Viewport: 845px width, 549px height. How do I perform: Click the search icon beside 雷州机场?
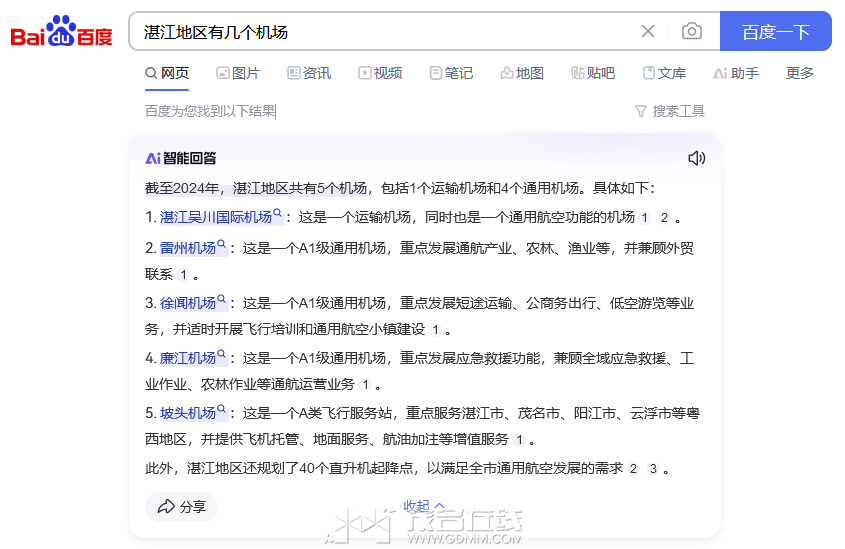click(221, 244)
